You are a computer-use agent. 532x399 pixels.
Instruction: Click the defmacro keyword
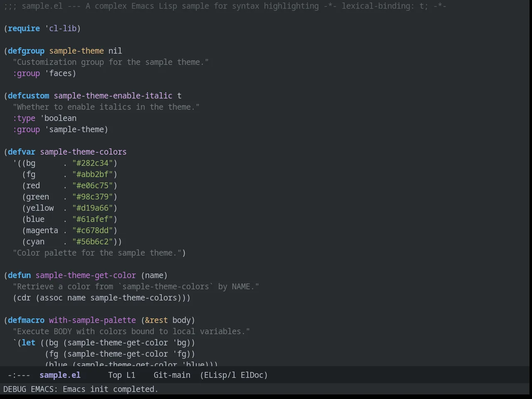coord(26,320)
